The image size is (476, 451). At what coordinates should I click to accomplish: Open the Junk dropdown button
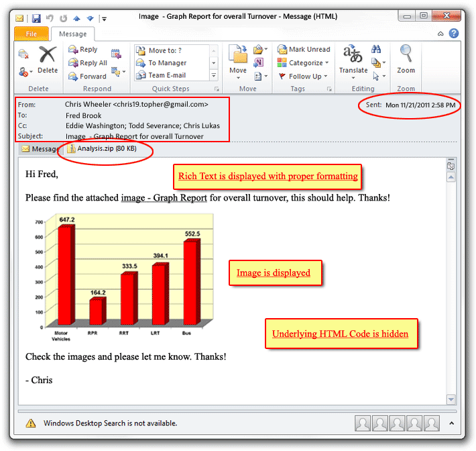25,72
